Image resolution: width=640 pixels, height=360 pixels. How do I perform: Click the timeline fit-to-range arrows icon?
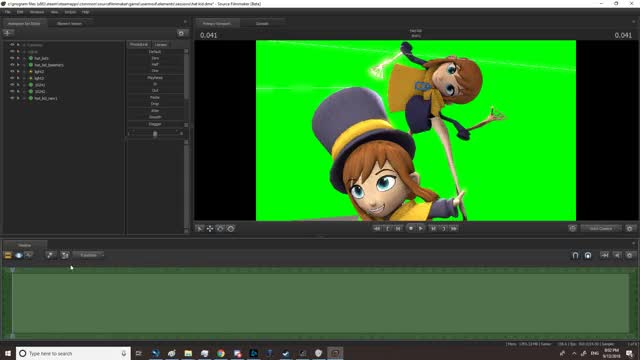click(x=604, y=256)
